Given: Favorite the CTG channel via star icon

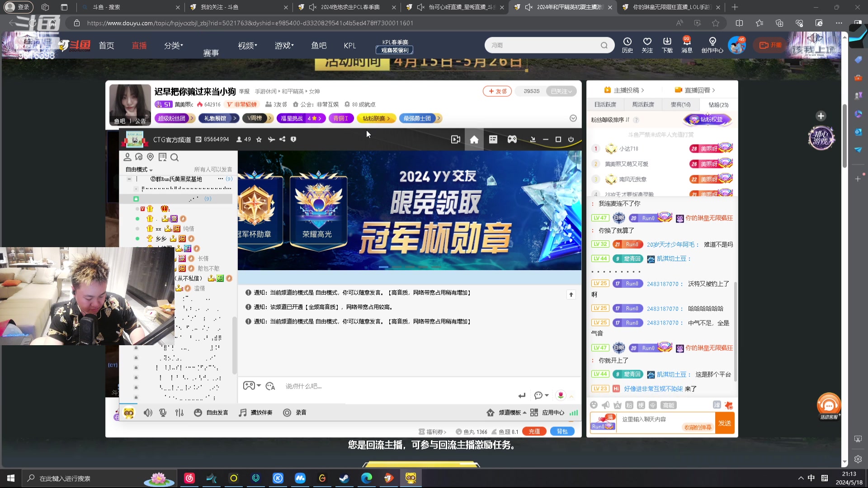Looking at the screenshot, I should 259,139.
